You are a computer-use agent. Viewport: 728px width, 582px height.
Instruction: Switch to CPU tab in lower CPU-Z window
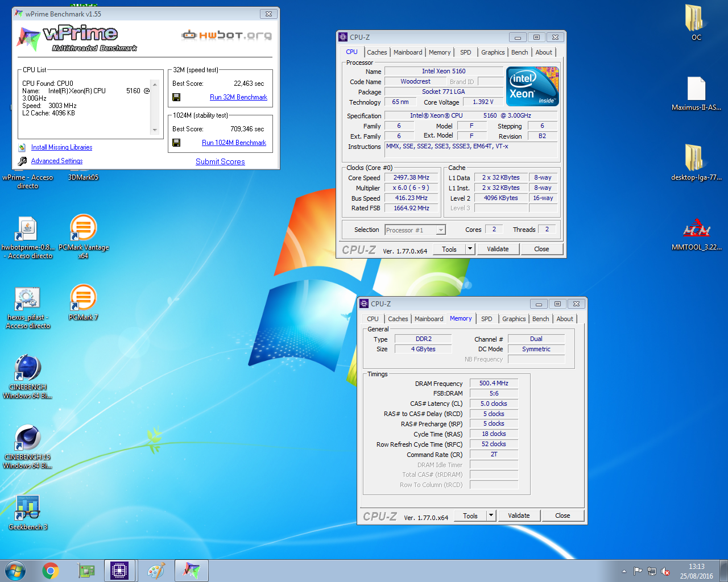373,319
